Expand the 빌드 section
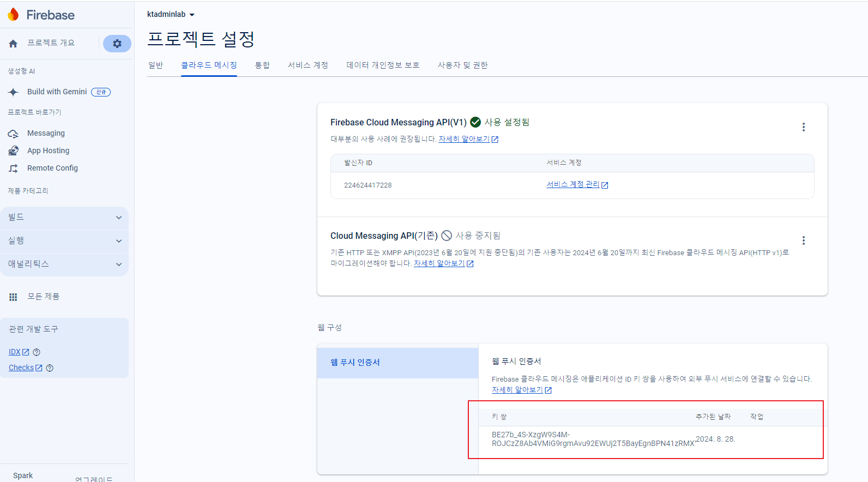This screenshot has height=482, width=868. pos(64,218)
